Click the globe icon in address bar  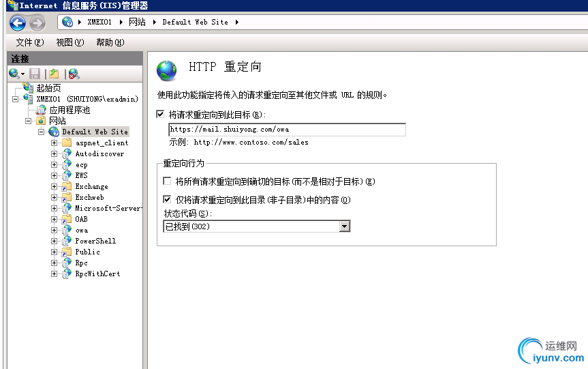pos(67,22)
